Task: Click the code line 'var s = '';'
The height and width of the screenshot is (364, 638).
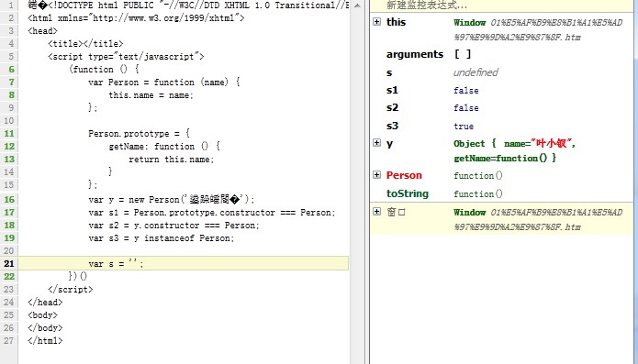Action: [x=116, y=264]
